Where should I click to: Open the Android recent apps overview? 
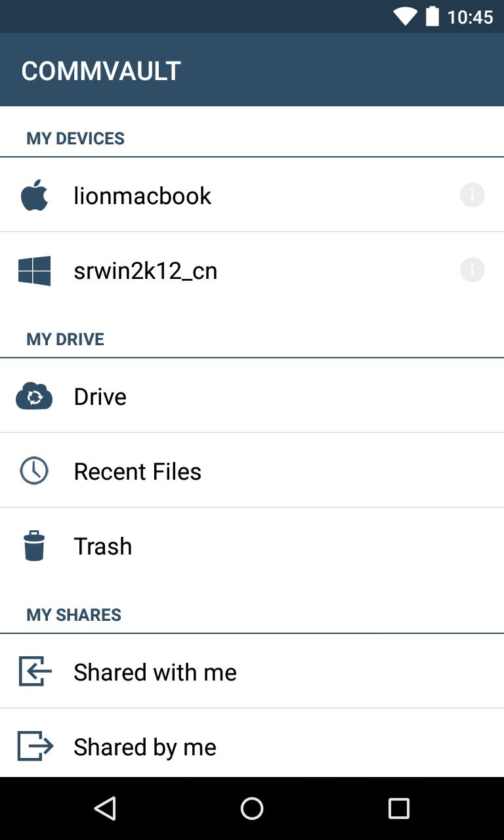(x=398, y=808)
